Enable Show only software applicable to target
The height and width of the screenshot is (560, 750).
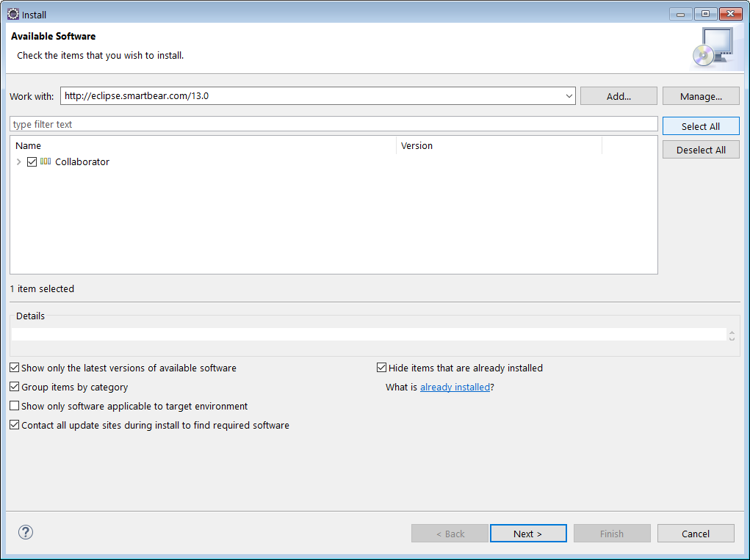click(15, 406)
